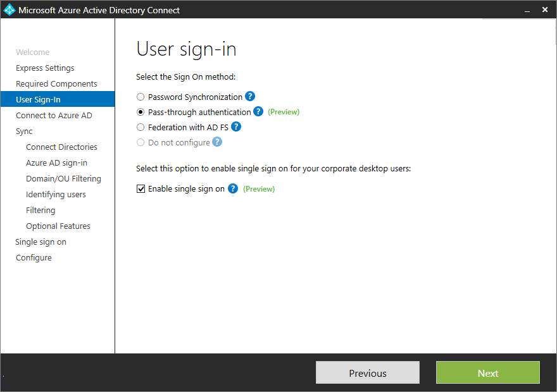Open Required Components step
Viewport: 557px width, 392px height.
point(56,83)
